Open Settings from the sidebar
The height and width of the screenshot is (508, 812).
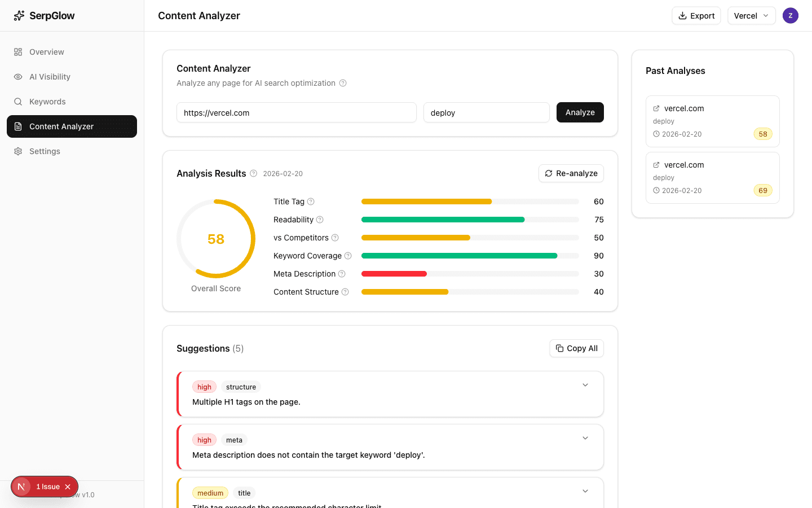(x=45, y=151)
